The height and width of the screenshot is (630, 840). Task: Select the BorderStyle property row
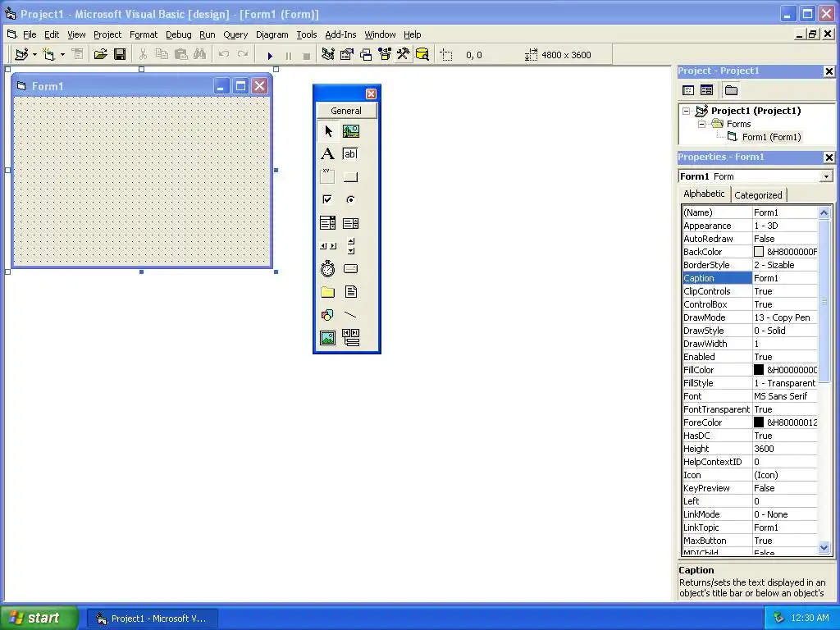point(750,265)
